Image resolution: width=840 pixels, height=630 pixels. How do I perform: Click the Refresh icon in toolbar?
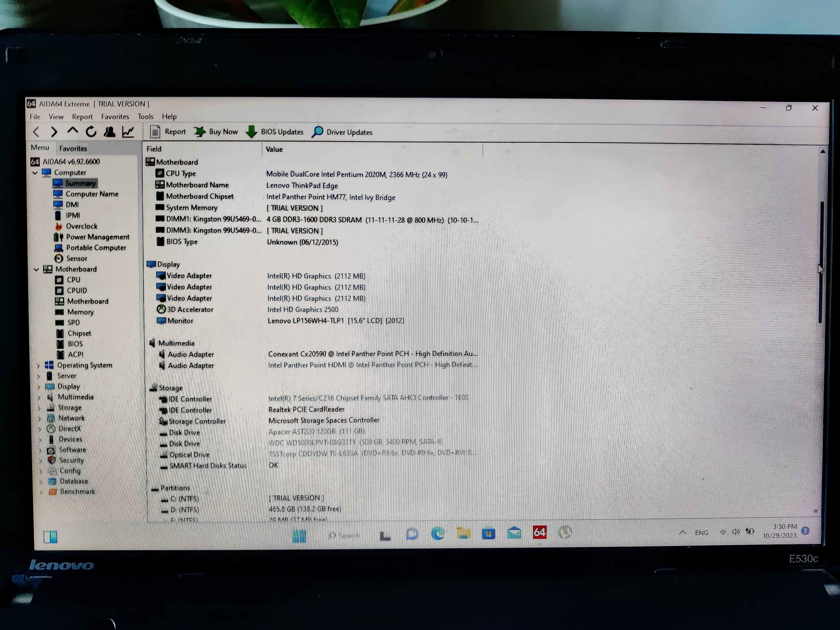pos(92,132)
